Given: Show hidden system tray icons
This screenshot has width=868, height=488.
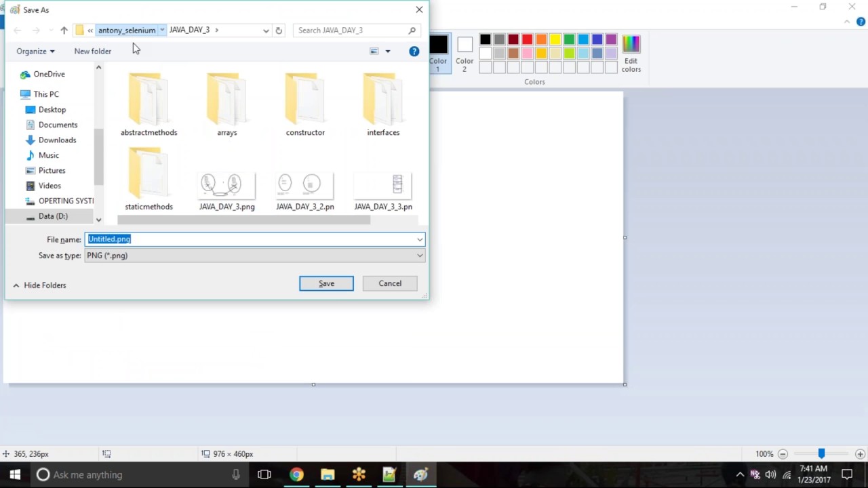Looking at the screenshot, I should 740,474.
